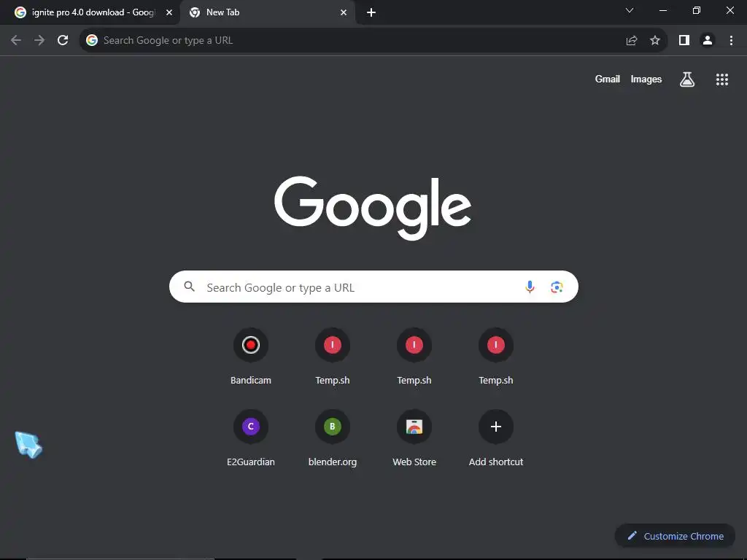Share this page from the address bar
Screen dimensions: 747x560
point(632,41)
